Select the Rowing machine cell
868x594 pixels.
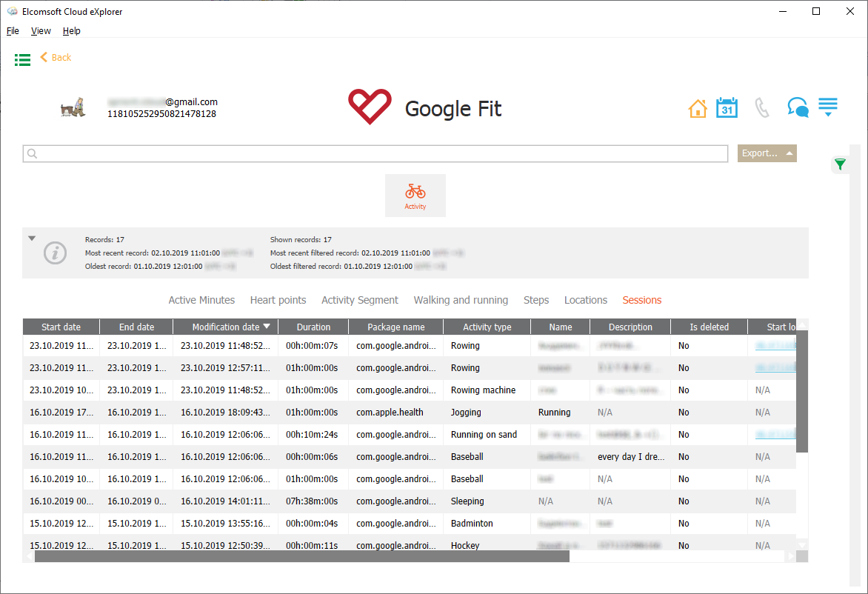click(x=487, y=390)
